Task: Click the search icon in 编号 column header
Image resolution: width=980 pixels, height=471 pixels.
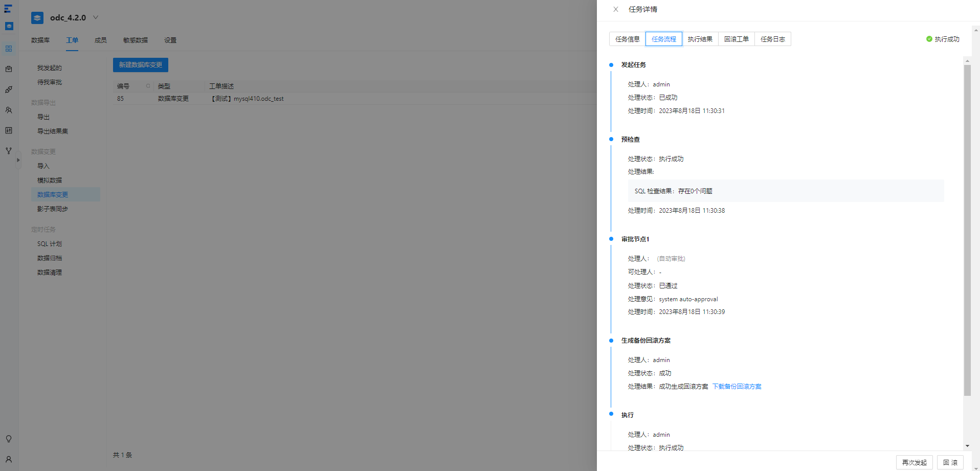Action: (x=148, y=86)
